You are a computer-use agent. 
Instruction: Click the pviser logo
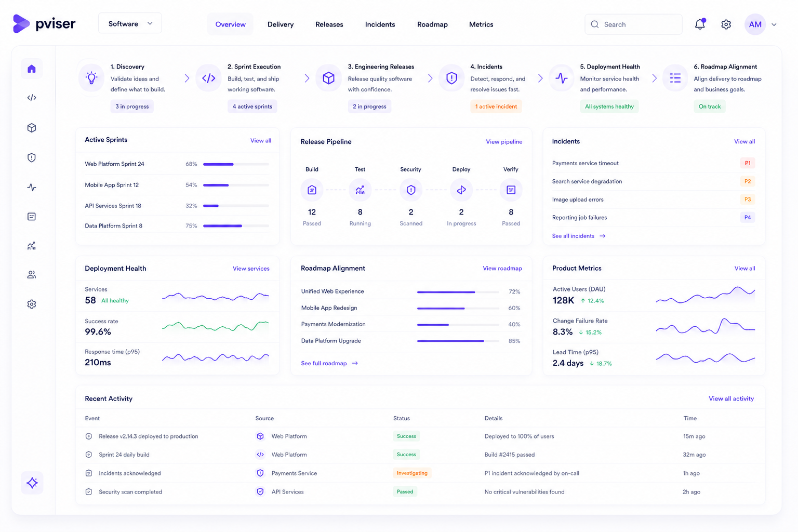pos(44,24)
